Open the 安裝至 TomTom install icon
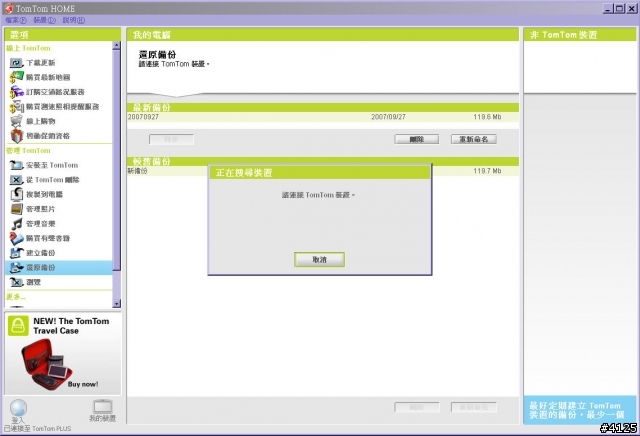 click(x=16, y=165)
